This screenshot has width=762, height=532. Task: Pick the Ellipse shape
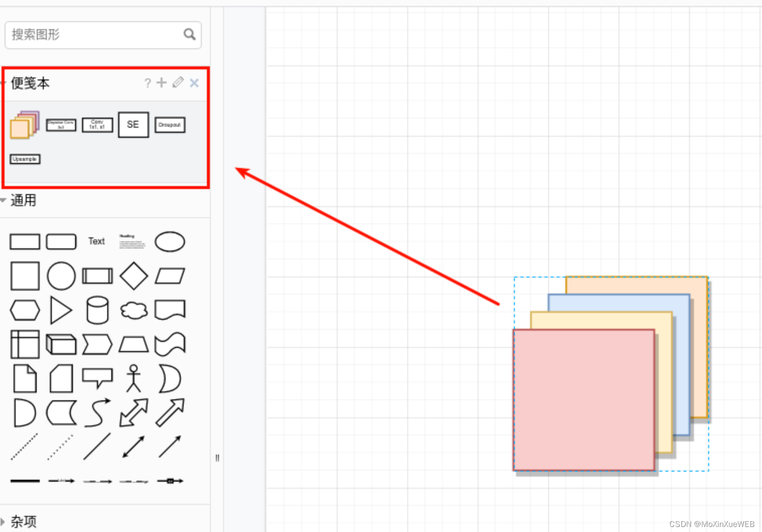(x=170, y=241)
